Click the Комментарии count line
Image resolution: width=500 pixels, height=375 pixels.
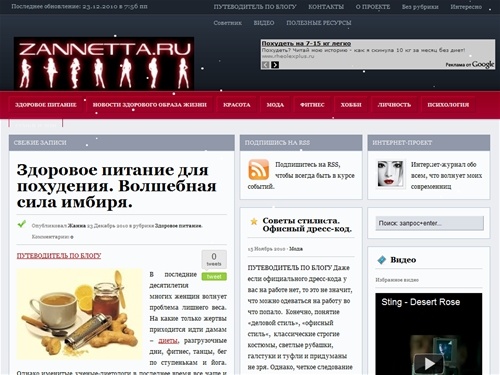(x=52, y=237)
